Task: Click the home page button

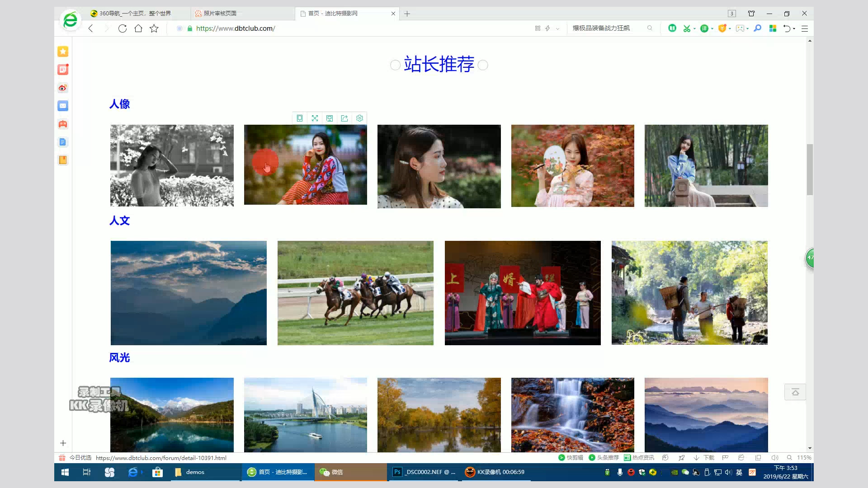Action: tap(138, 28)
